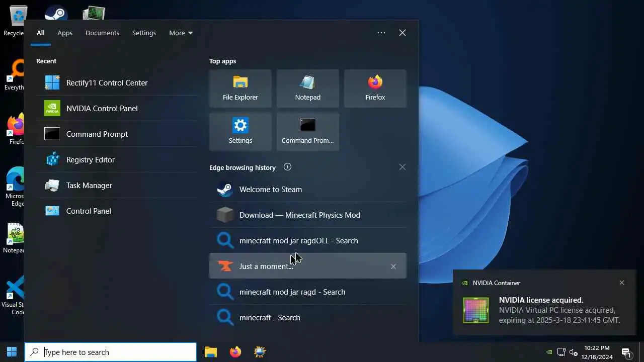Open the Just a moment... history entry

308,266
